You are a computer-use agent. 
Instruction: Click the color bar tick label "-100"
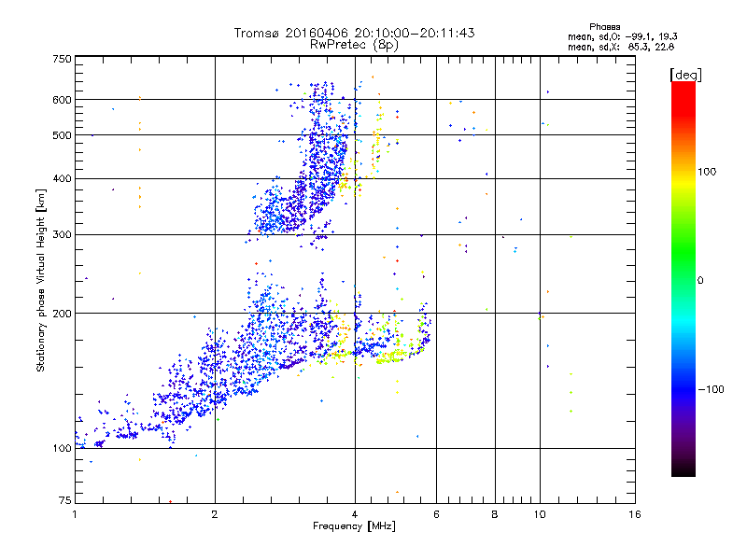(711, 389)
